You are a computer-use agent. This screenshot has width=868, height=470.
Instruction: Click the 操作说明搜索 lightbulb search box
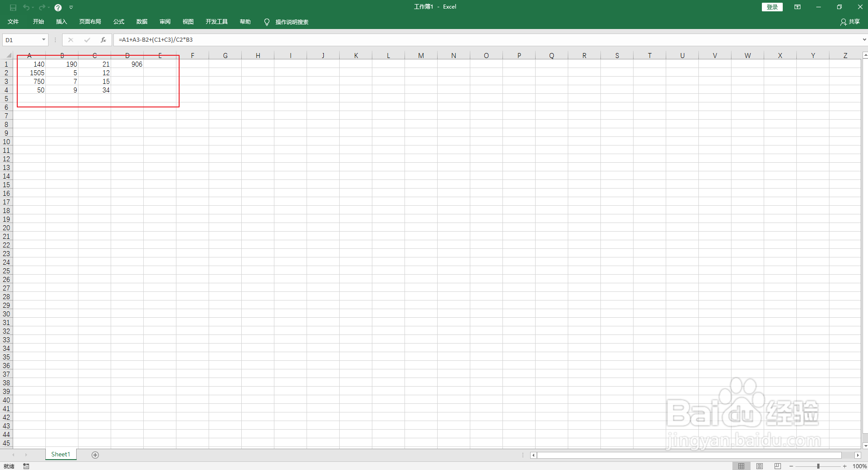[287, 22]
